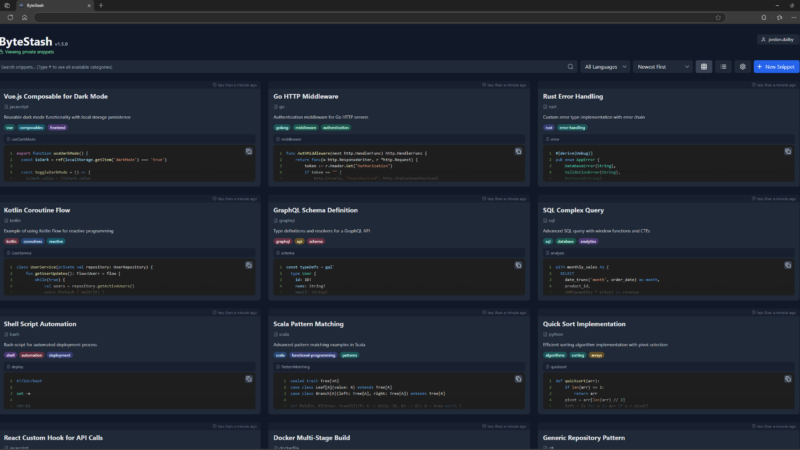Click the search magnifier icon
Image resolution: width=800 pixels, height=450 pixels.
(571, 66)
